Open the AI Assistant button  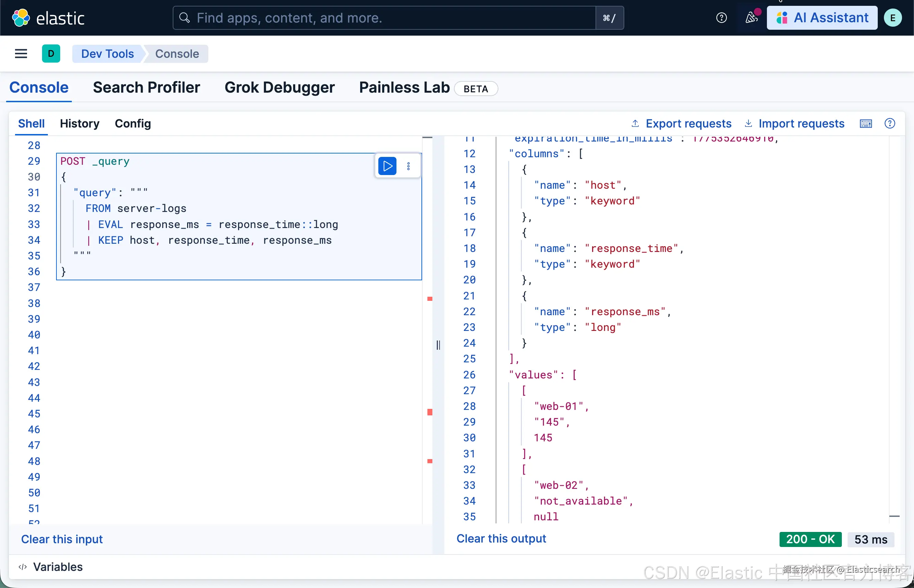(x=822, y=18)
